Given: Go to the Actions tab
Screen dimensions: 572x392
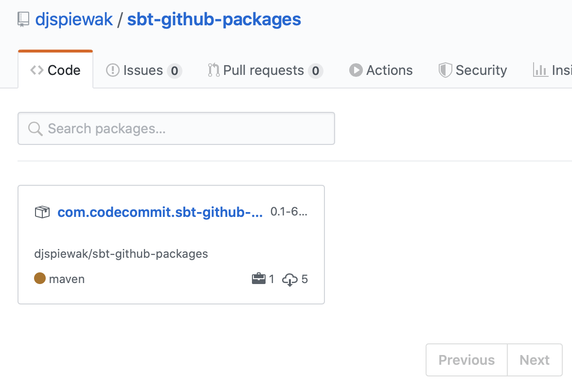Looking at the screenshot, I should 389,71.
